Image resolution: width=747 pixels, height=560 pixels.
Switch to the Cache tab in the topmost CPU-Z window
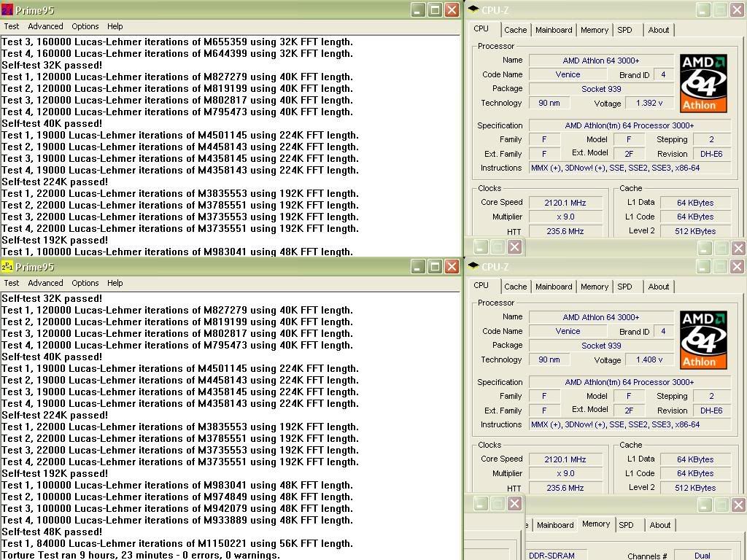click(x=515, y=30)
